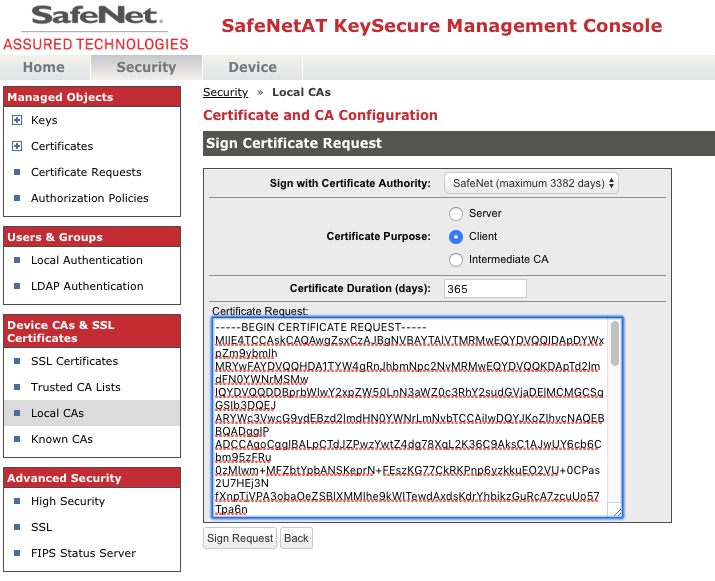Click the Managed Objects panel header

[92, 97]
